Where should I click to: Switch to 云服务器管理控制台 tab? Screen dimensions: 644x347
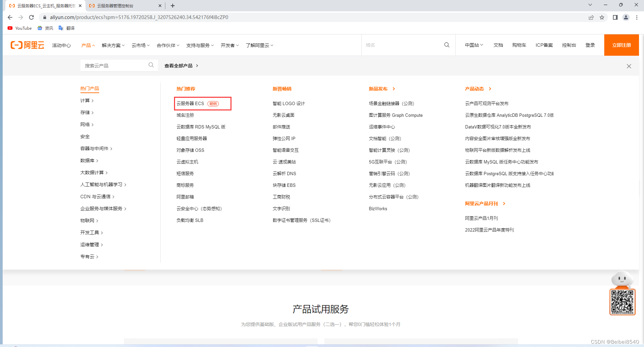coord(125,6)
